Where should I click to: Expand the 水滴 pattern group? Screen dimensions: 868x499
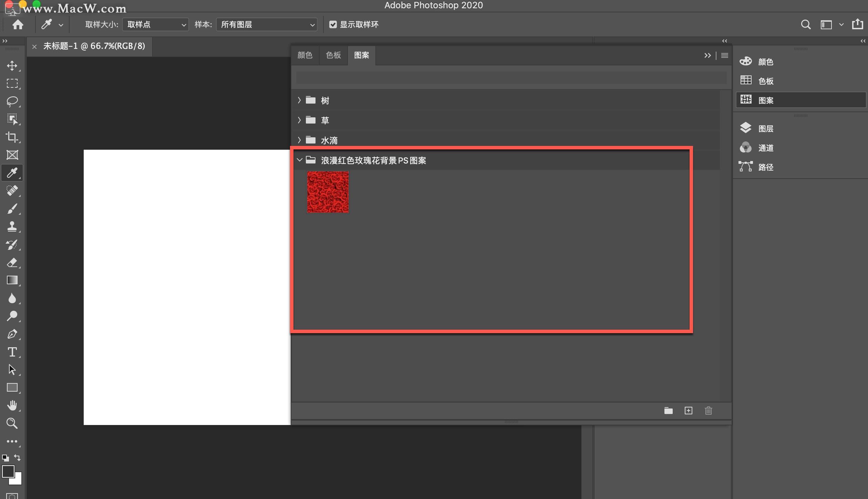point(299,140)
